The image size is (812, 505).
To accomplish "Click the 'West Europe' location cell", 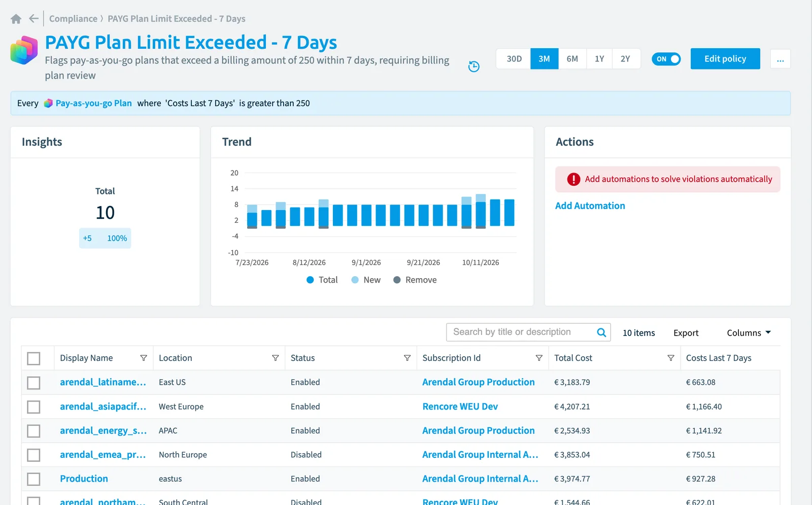I will coord(181,407).
